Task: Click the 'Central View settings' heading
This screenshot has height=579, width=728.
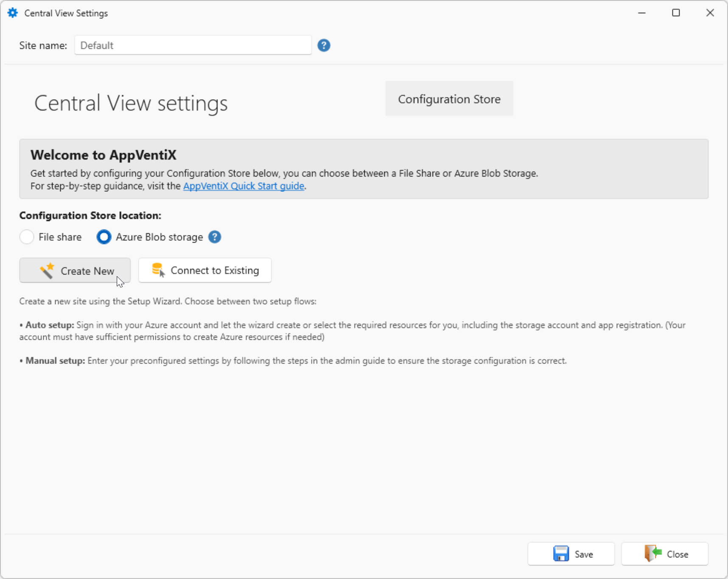Action: click(131, 103)
